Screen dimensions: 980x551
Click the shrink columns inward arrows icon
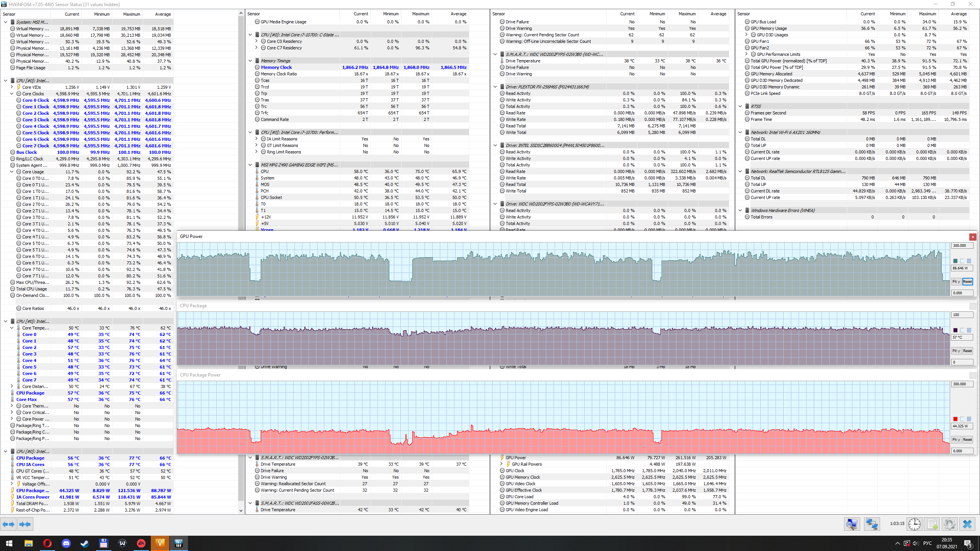click(25, 524)
